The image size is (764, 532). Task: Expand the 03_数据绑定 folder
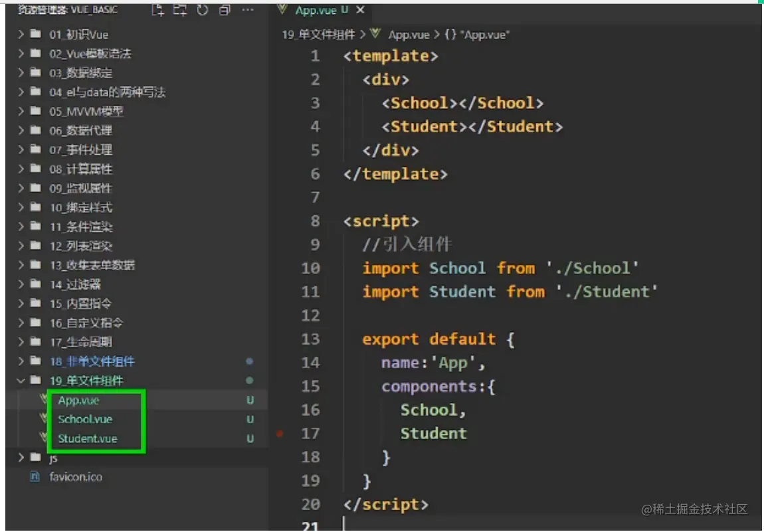[x=21, y=72]
